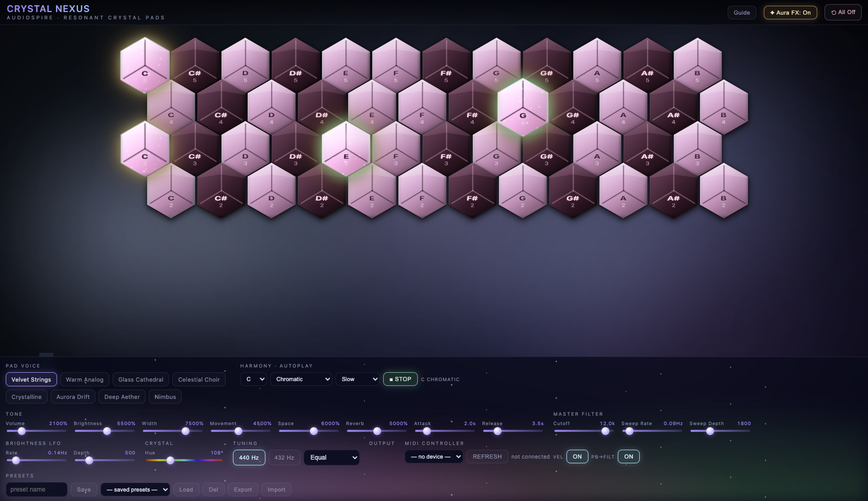The height and width of the screenshot is (501, 868).
Task: Switch to the Nimbus voice
Action: 165,397
